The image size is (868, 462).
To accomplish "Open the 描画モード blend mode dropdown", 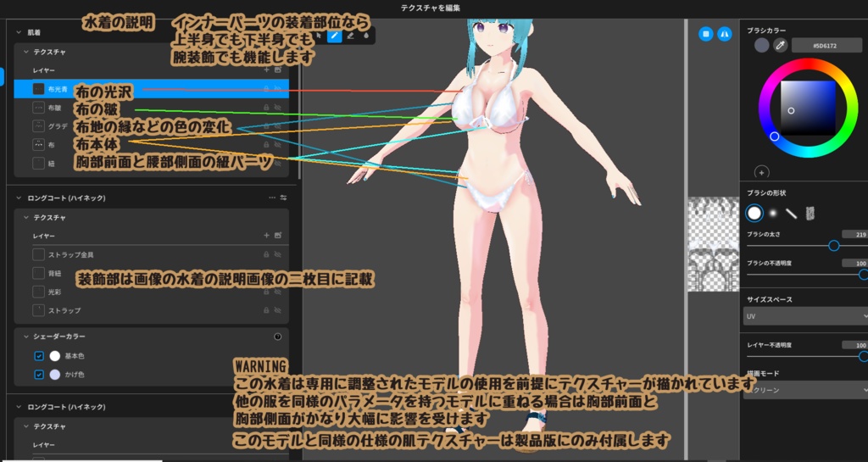I will [x=805, y=390].
